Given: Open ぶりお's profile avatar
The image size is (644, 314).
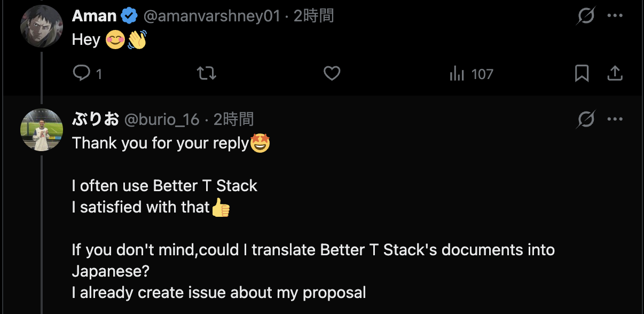Looking at the screenshot, I should click(x=42, y=129).
